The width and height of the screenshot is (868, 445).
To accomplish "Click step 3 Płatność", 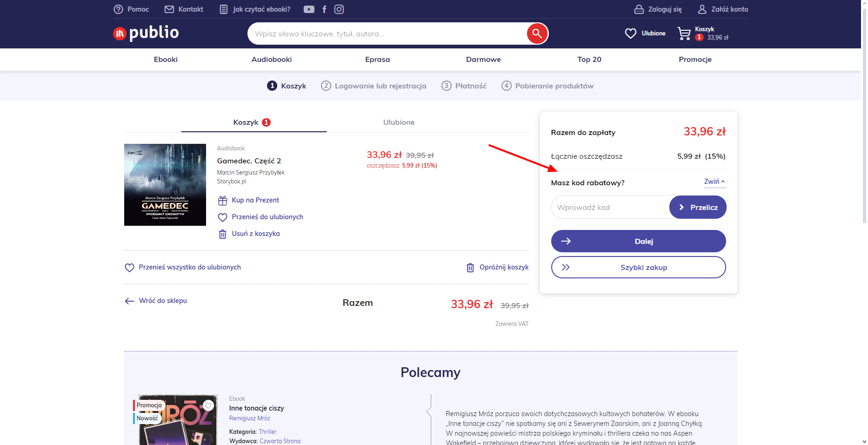I will pyautogui.click(x=464, y=86).
